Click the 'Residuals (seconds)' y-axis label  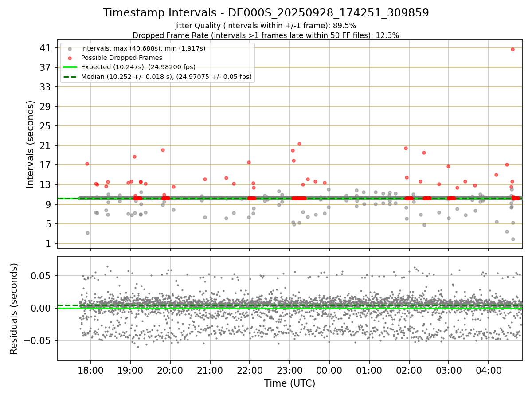(14, 309)
